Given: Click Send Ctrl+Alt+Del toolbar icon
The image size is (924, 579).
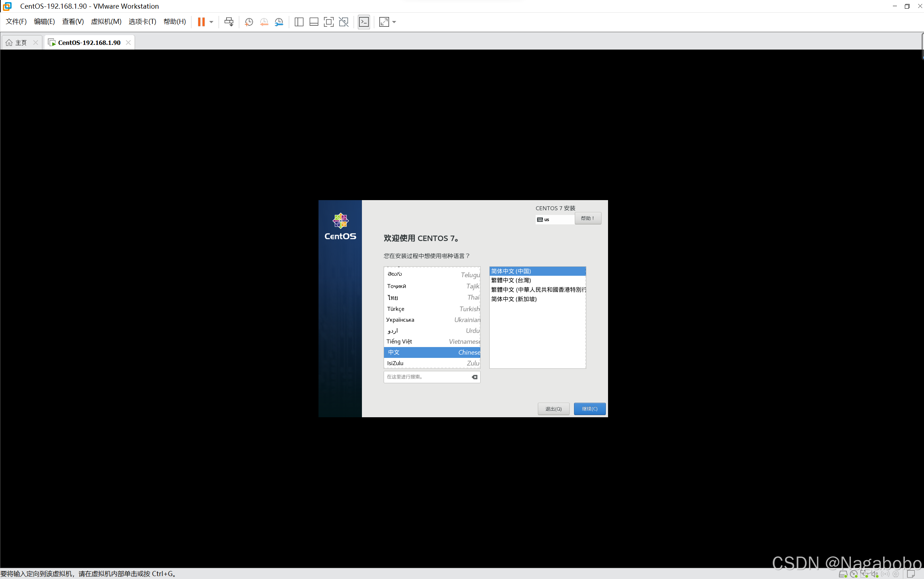Looking at the screenshot, I should [229, 22].
